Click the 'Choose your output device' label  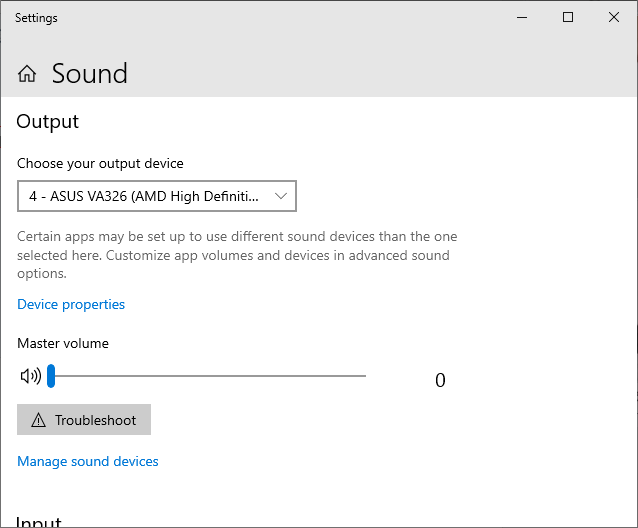click(x=100, y=163)
